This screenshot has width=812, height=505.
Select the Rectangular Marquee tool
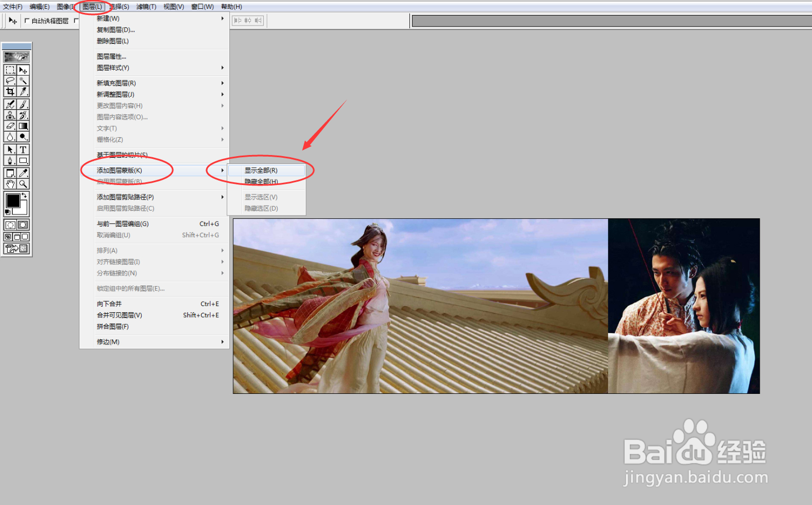[10, 70]
